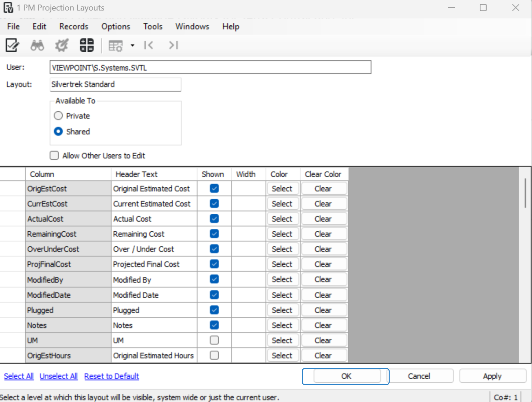Open the Records menu
The height and width of the screenshot is (402, 532).
[x=74, y=26]
